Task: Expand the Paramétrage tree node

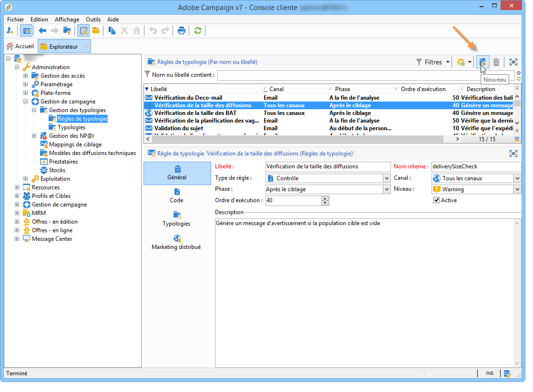Action: 25,84
